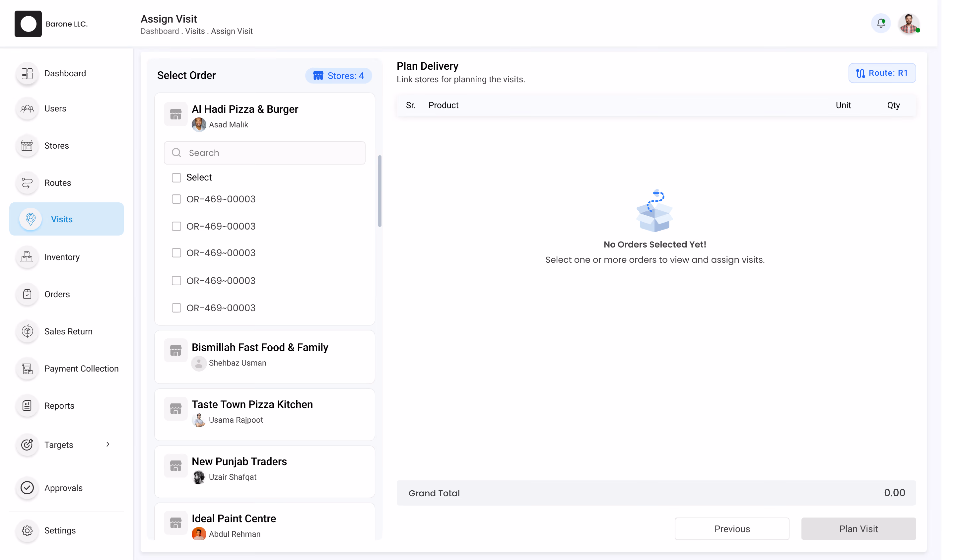
Task: Click the Settings gear icon
Action: click(27, 531)
